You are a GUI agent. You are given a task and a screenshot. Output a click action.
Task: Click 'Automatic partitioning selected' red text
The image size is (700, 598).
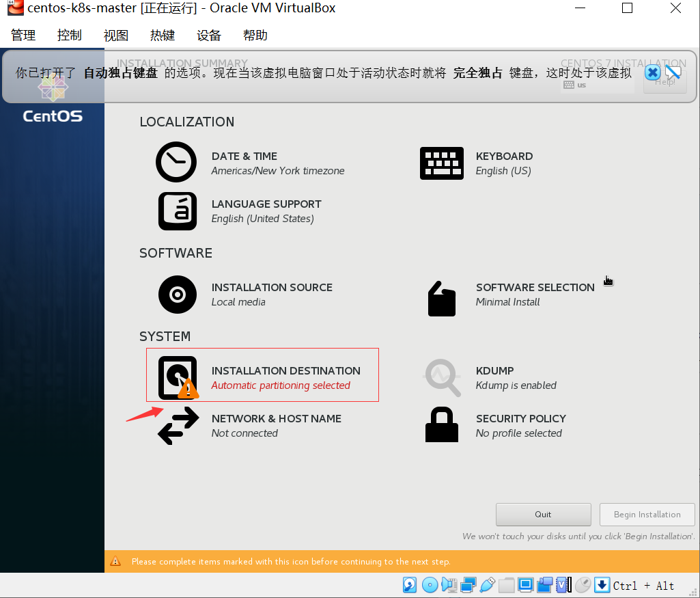[x=281, y=385]
